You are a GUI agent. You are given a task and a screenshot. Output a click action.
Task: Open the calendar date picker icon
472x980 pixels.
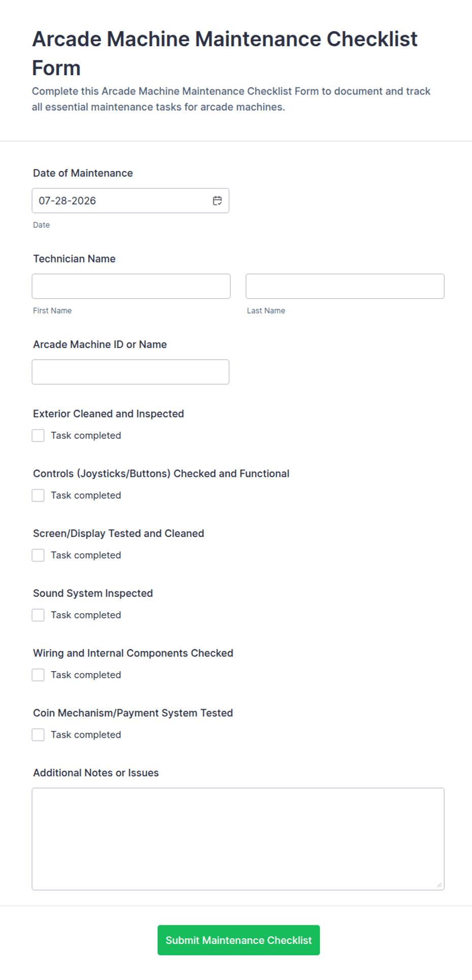click(217, 201)
